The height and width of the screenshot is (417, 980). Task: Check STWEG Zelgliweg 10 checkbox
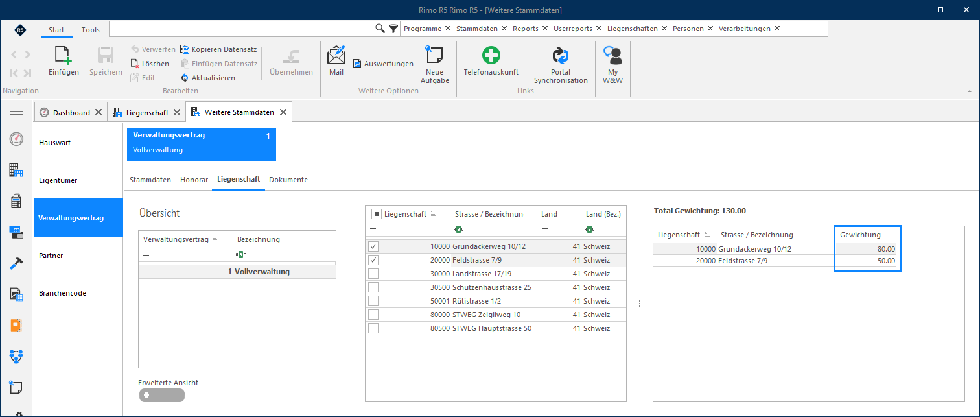tap(373, 315)
